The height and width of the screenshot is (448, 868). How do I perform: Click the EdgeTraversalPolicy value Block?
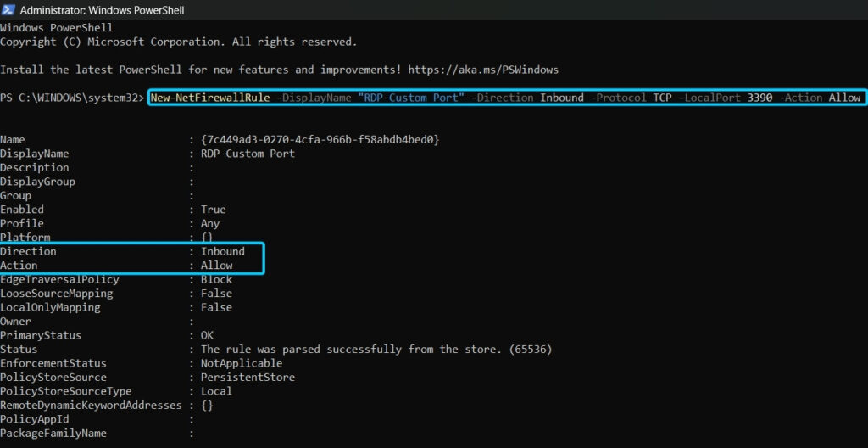[x=216, y=279]
